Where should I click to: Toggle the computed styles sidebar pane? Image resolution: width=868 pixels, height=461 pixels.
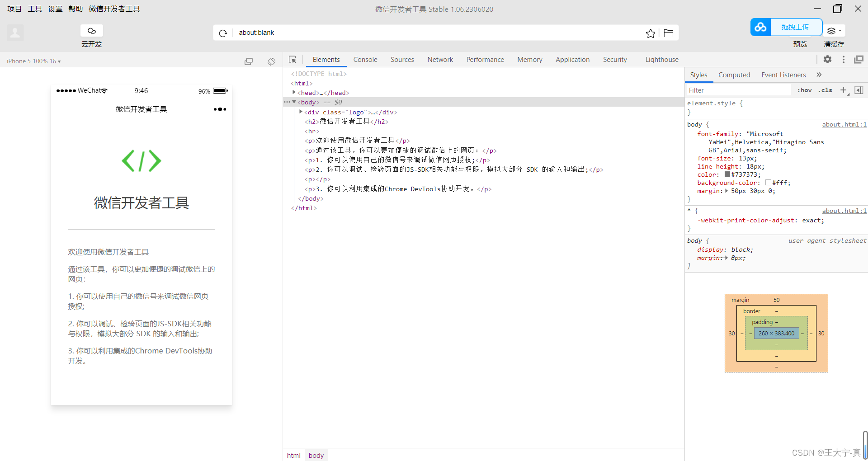click(x=859, y=90)
